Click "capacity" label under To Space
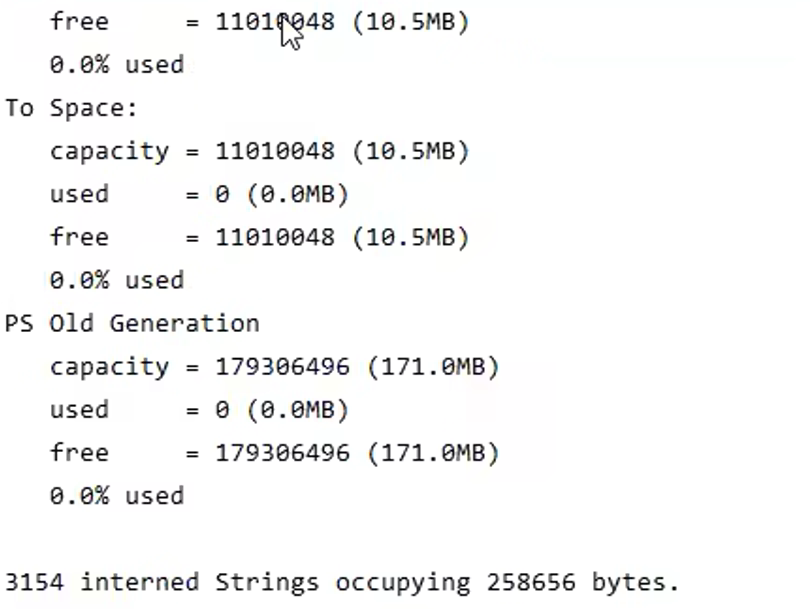This screenshot has width=810, height=609. click(110, 151)
